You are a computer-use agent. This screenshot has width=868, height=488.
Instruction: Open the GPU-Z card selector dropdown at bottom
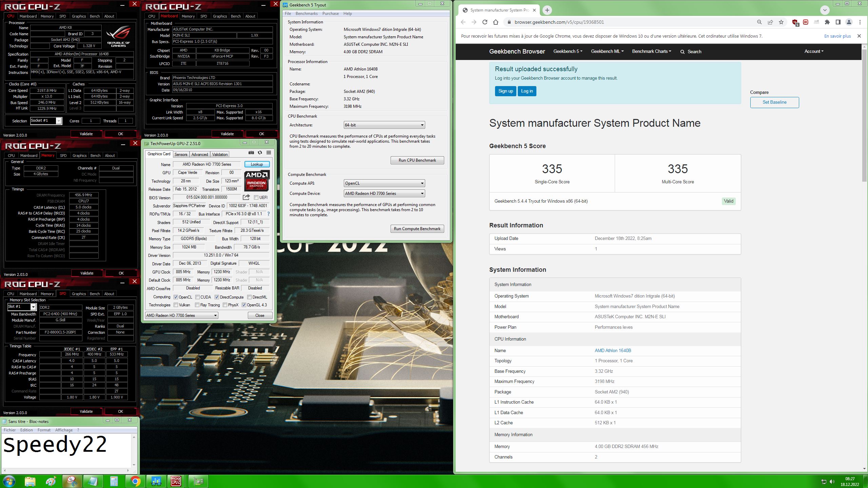[x=181, y=316]
